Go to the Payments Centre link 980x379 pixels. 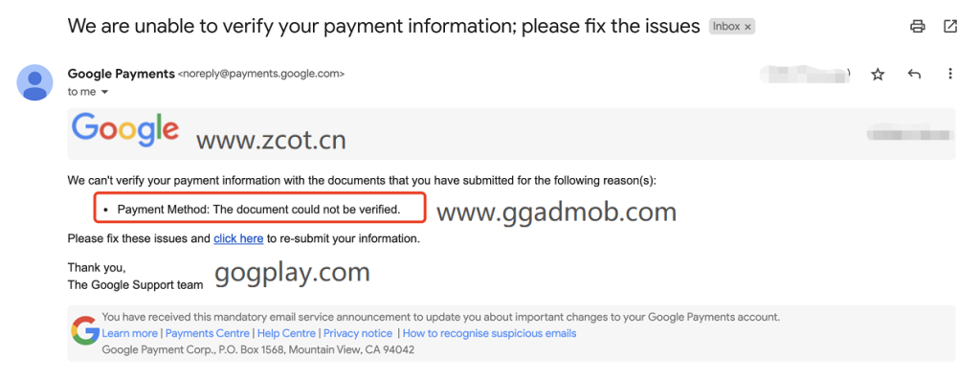pyautogui.click(x=208, y=333)
